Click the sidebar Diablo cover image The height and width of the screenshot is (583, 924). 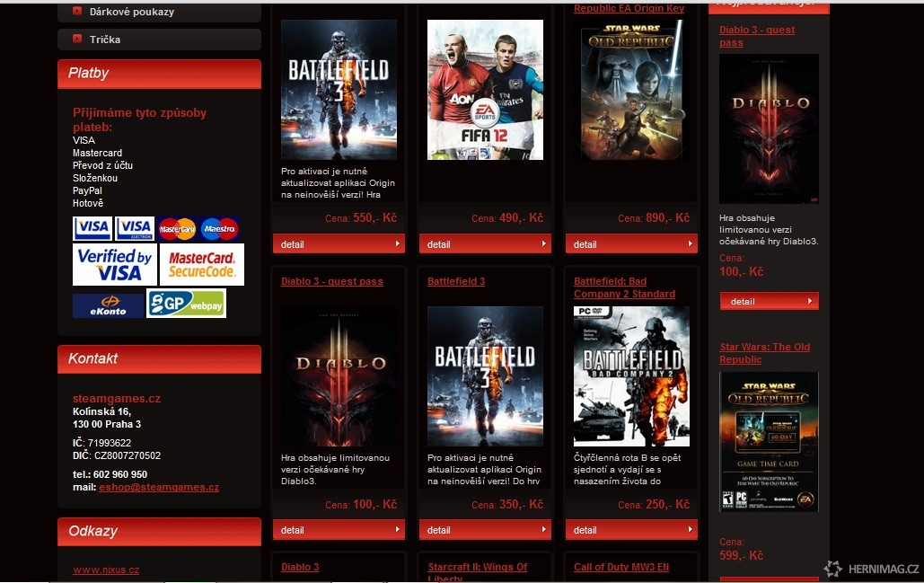[769, 129]
